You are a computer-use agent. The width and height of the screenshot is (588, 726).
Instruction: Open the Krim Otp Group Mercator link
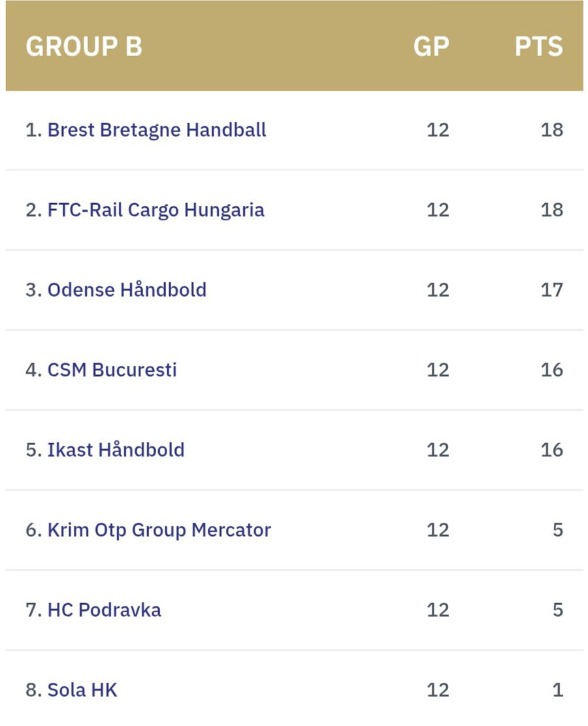point(159,529)
